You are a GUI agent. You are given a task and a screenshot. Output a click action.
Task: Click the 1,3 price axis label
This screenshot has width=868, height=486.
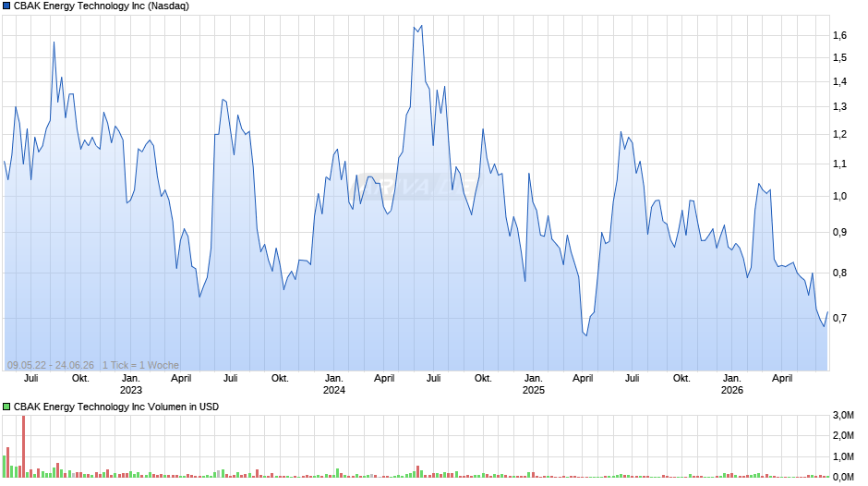(839, 107)
